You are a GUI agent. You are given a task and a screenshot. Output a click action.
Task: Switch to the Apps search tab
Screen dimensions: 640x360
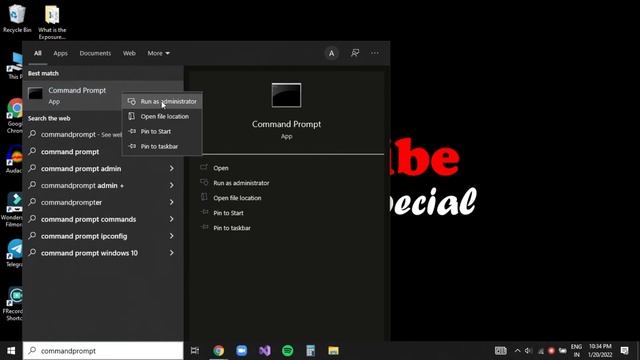click(x=60, y=53)
